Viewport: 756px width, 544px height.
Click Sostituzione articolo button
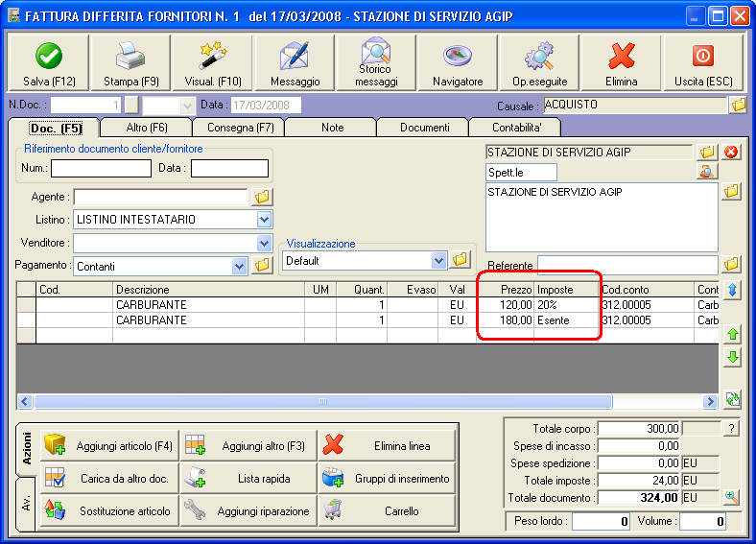click(109, 510)
